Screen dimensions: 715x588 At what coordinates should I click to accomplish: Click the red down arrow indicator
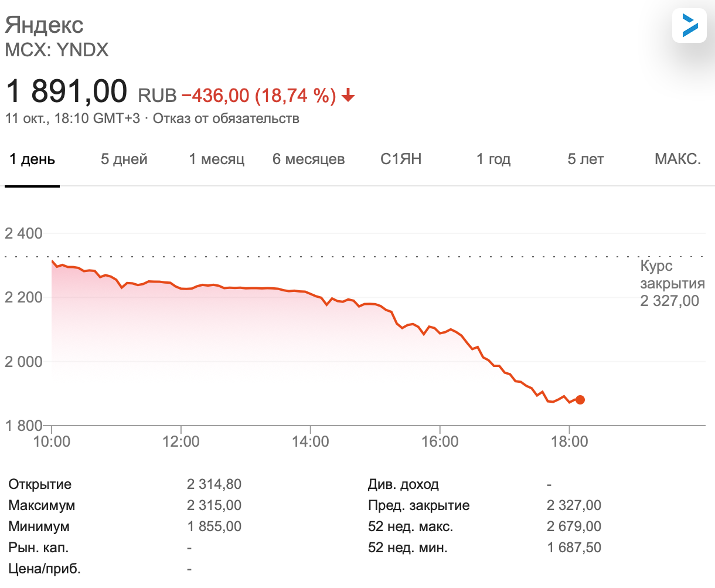[349, 96]
